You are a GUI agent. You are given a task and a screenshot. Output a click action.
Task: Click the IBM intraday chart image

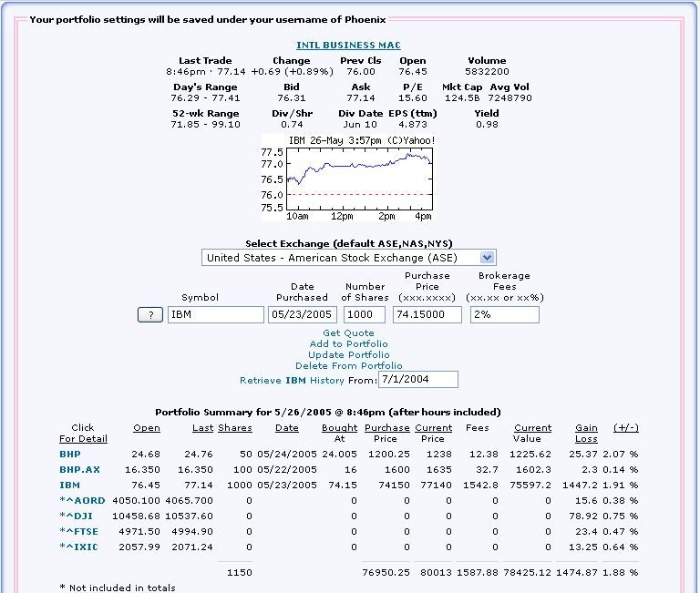pyautogui.click(x=348, y=178)
